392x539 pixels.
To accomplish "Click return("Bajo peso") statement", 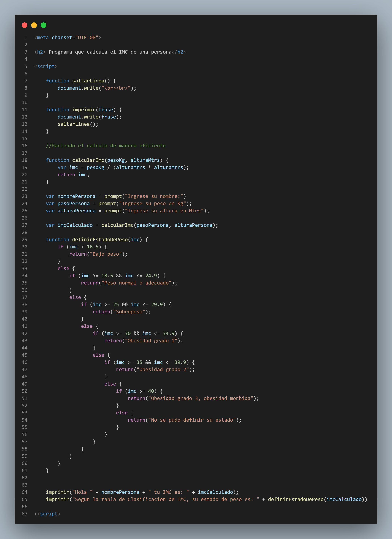I will pos(98,254).
